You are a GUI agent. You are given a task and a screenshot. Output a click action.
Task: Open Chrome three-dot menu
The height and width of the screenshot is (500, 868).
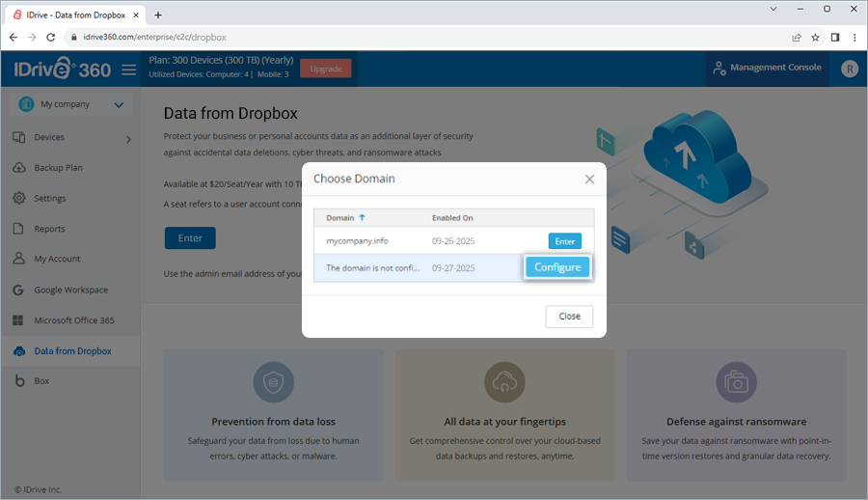854,37
